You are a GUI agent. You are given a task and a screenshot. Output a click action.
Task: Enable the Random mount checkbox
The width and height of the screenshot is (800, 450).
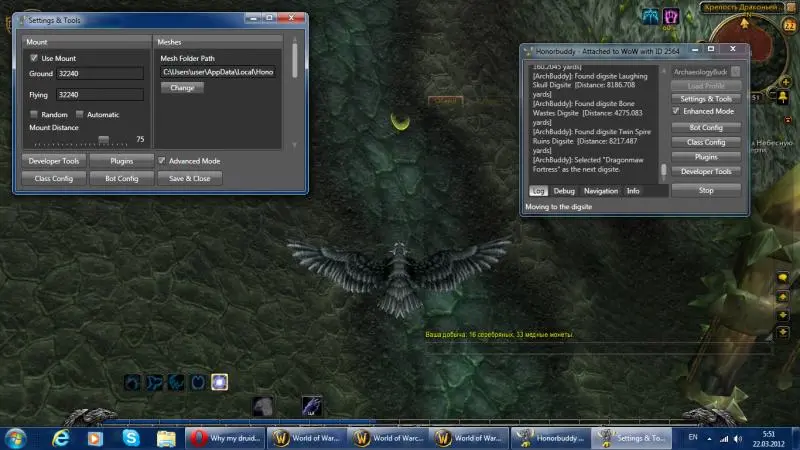pyautogui.click(x=34, y=114)
